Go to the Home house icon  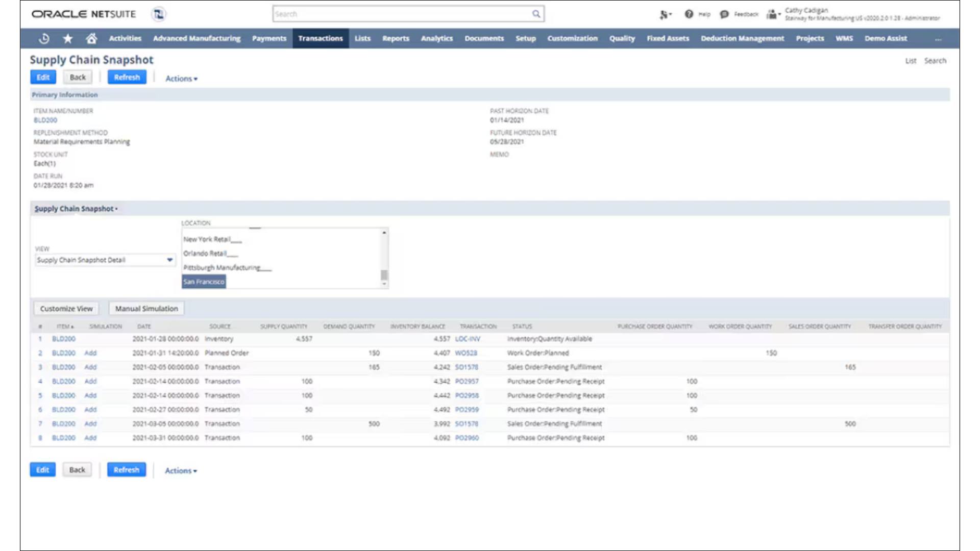pyautogui.click(x=91, y=38)
